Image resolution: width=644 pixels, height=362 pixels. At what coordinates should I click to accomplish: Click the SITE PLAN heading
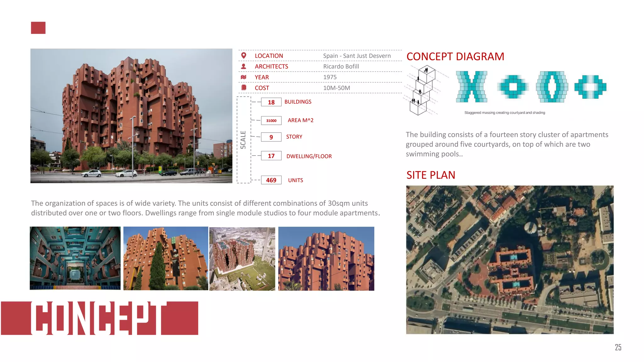[x=430, y=175]
